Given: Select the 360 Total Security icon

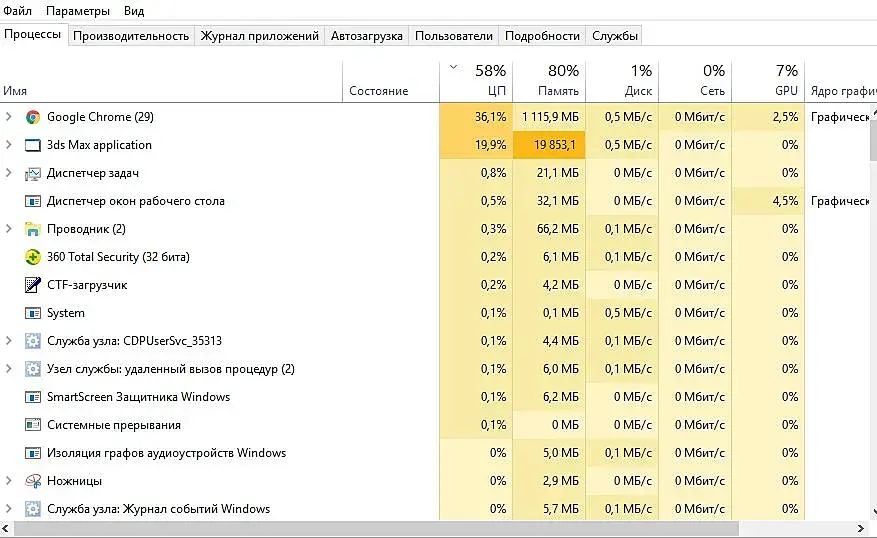Looking at the screenshot, I should [x=33, y=257].
